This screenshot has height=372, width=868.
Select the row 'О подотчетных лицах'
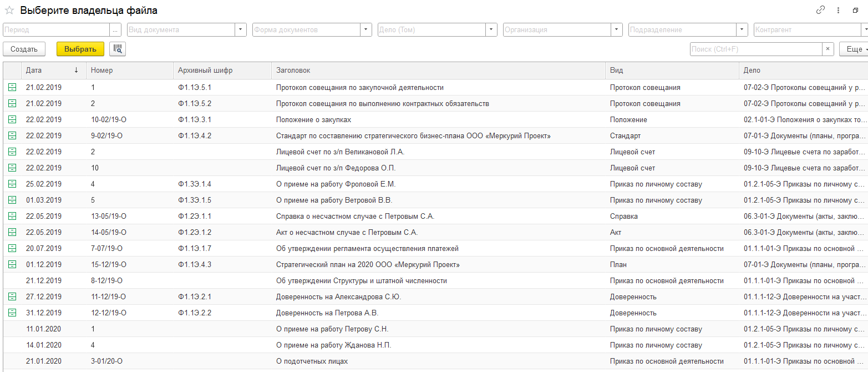pyautogui.click(x=312, y=361)
